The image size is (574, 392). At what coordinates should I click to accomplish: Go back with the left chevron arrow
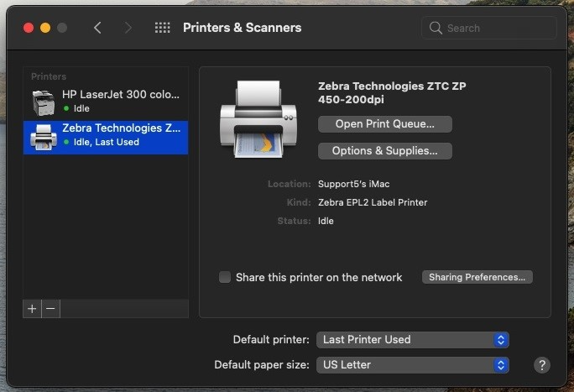click(97, 28)
